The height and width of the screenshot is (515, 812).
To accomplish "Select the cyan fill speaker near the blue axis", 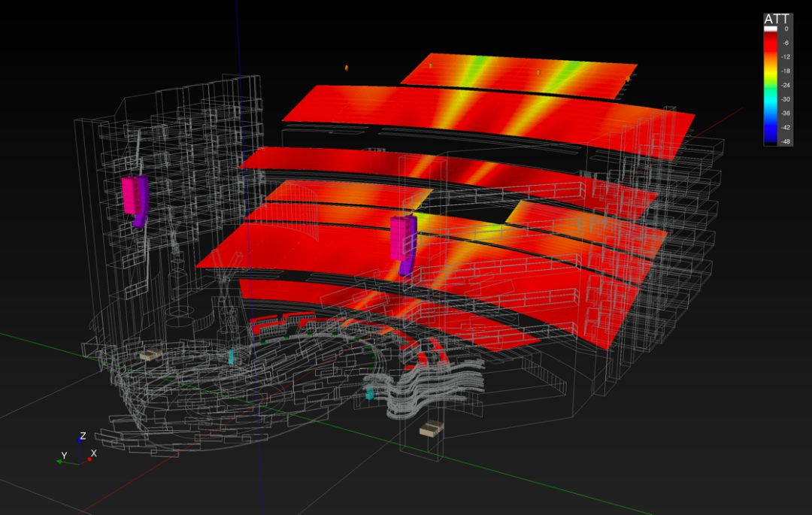I will [232, 357].
